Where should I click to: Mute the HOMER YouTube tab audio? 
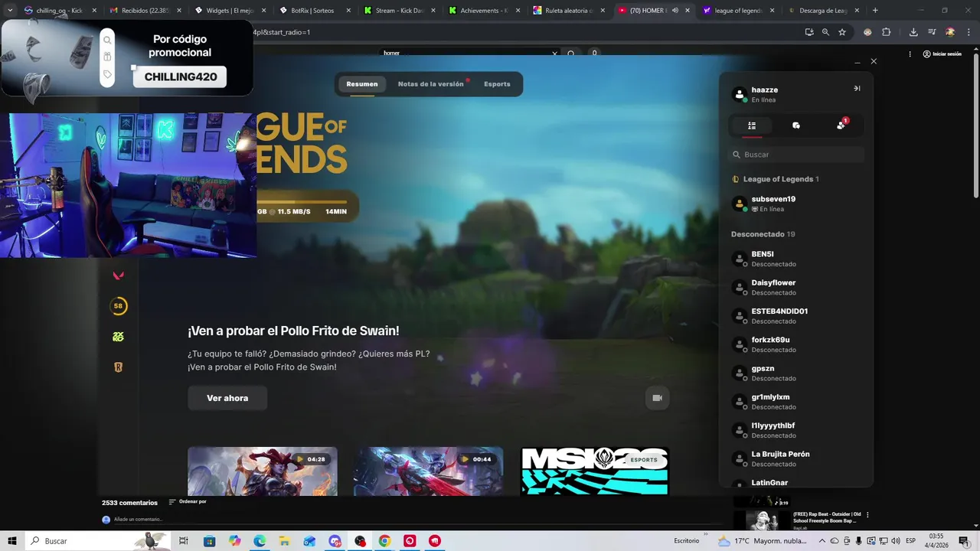click(x=675, y=11)
